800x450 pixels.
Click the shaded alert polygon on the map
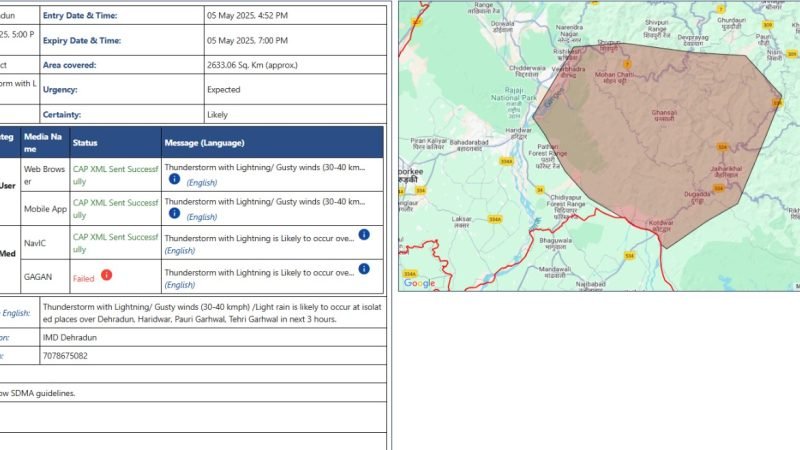(658, 138)
